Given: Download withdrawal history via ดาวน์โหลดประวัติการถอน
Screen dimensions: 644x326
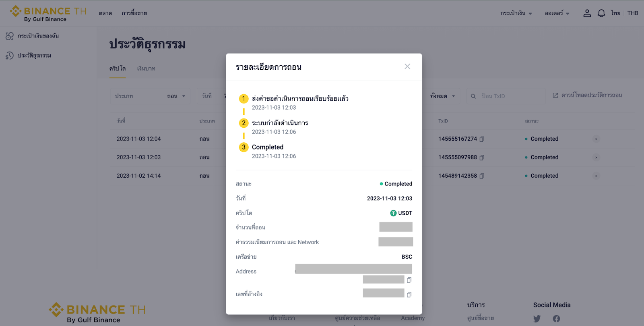Looking at the screenshot, I should [x=587, y=95].
